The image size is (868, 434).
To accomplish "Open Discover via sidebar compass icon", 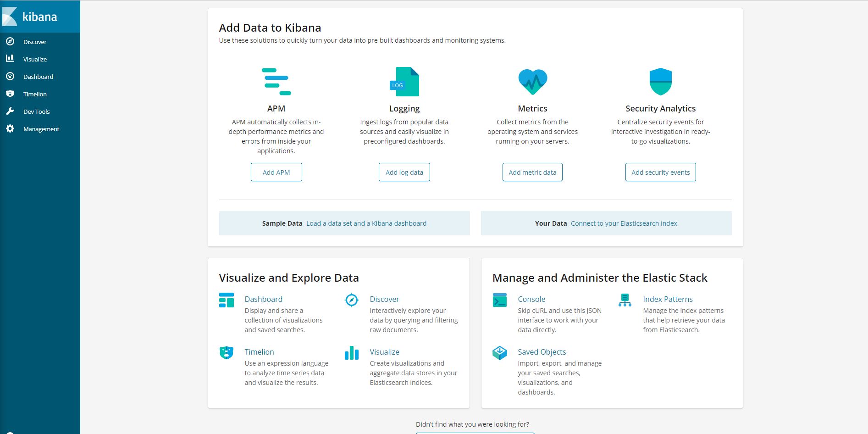I will (x=10, y=41).
